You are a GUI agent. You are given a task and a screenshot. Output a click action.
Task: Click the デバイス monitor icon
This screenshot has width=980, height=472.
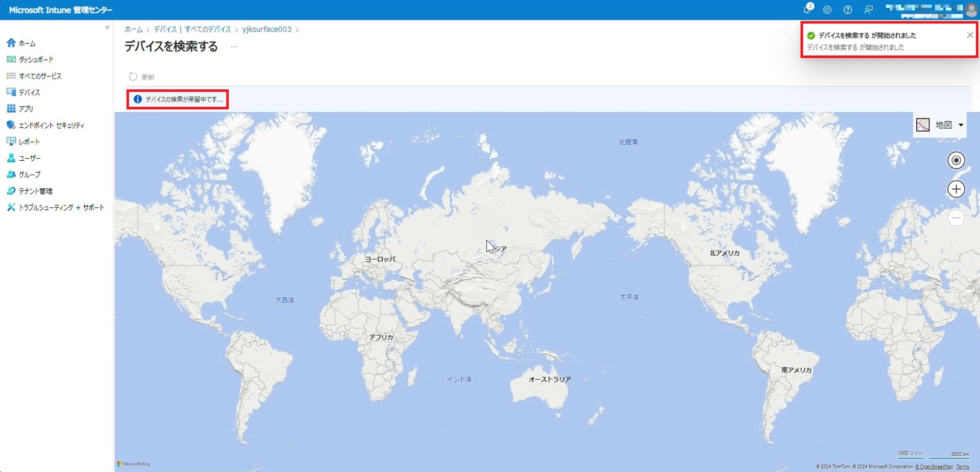[11, 92]
